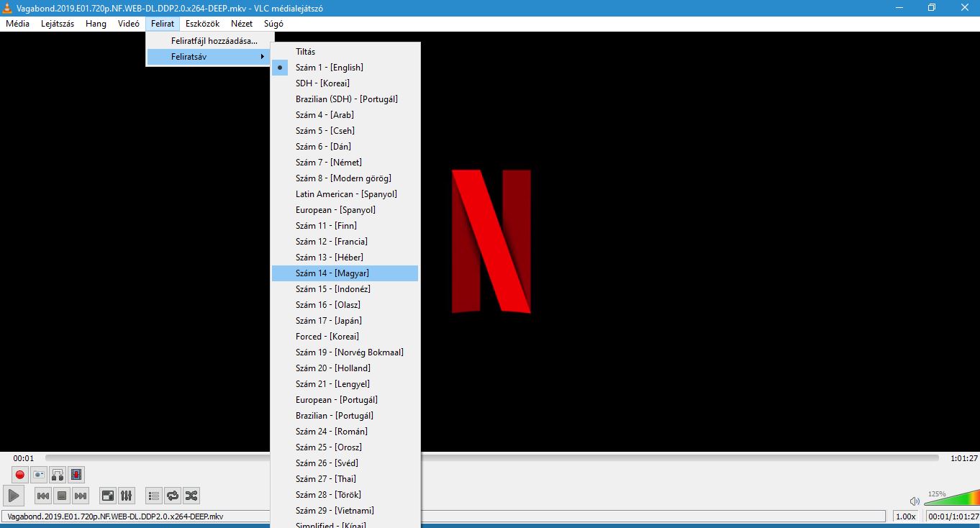Select Szám 1 - [English] subtitle track
Image resolution: width=980 pixels, height=528 pixels.
pos(345,68)
